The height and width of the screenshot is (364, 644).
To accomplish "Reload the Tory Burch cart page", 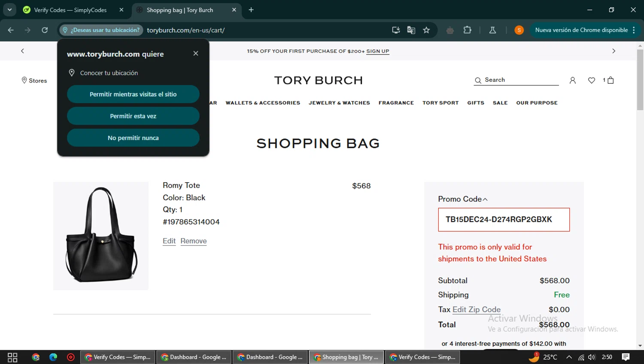I will click(45, 30).
